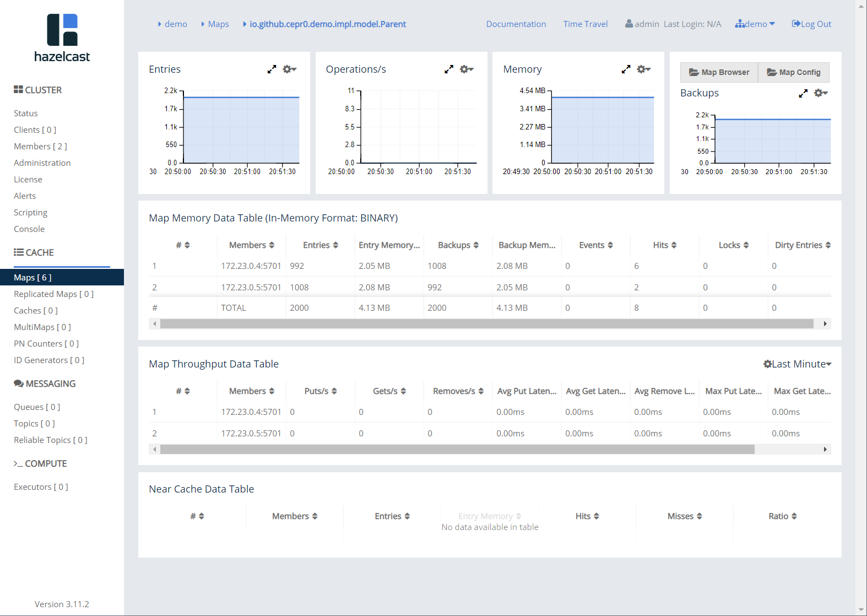
Task: Click memory table horizontal scrollbar
Action: [487, 324]
